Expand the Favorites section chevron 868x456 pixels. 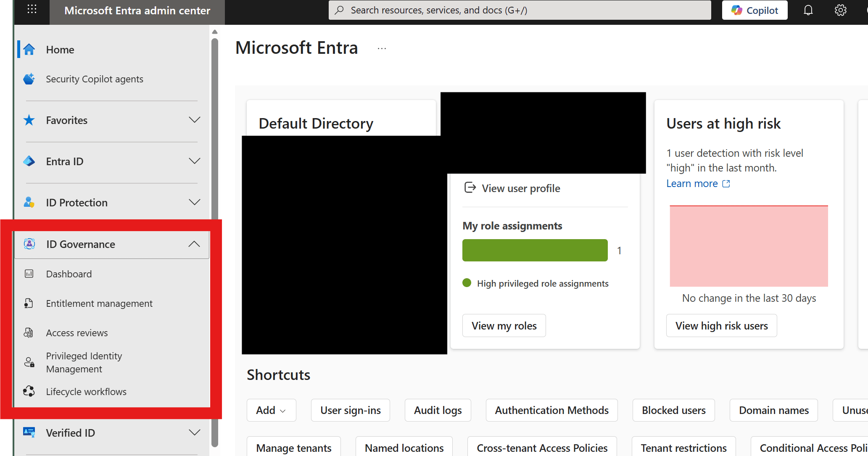(x=194, y=120)
